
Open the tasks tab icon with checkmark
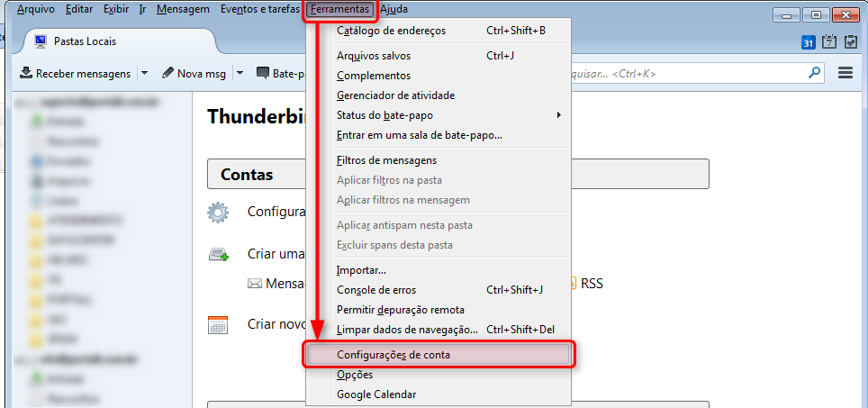pyautogui.click(x=851, y=42)
